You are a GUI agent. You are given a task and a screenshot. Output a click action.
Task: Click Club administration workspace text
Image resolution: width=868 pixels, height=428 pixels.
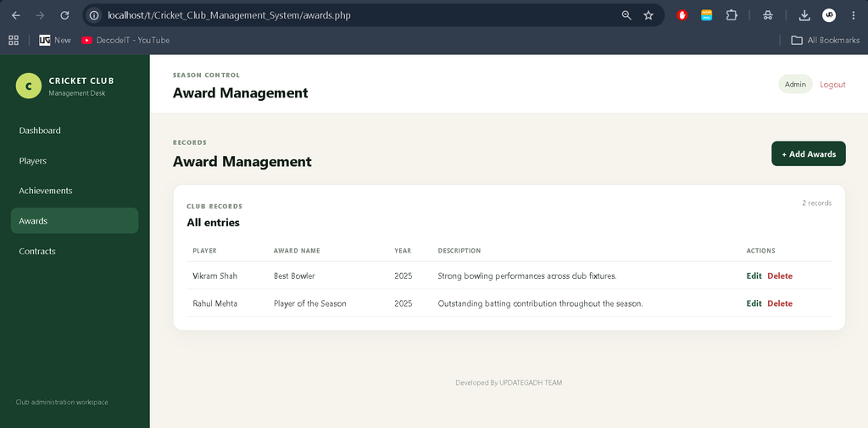click(x=62, y=403)
